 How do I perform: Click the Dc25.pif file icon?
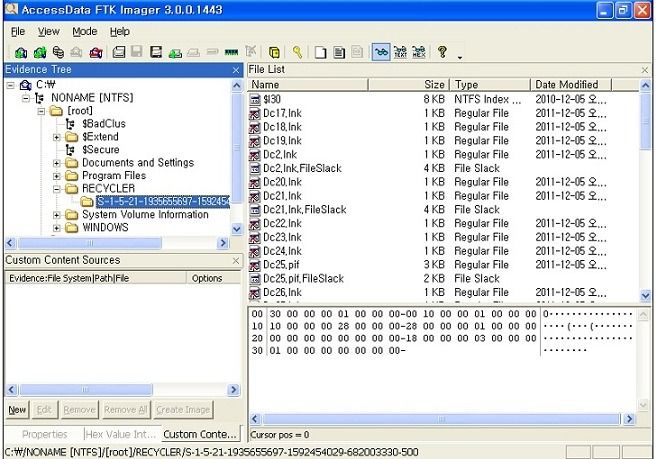[255, 265]
